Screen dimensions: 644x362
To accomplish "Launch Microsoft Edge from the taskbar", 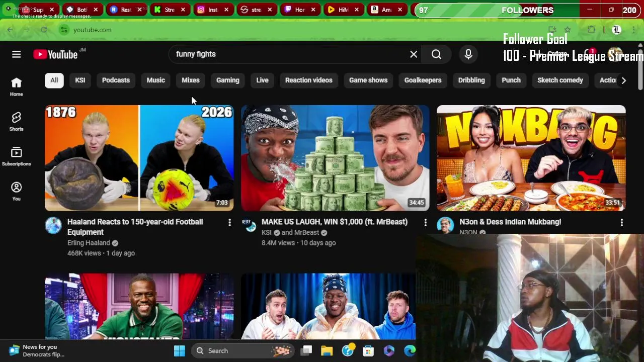I will pyautogui.click(x=410, y=350).
